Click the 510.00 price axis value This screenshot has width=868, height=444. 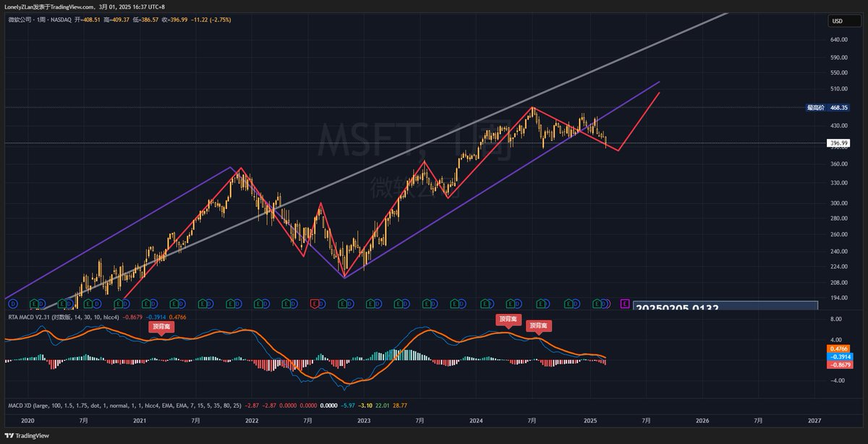[x=839, y=89]
